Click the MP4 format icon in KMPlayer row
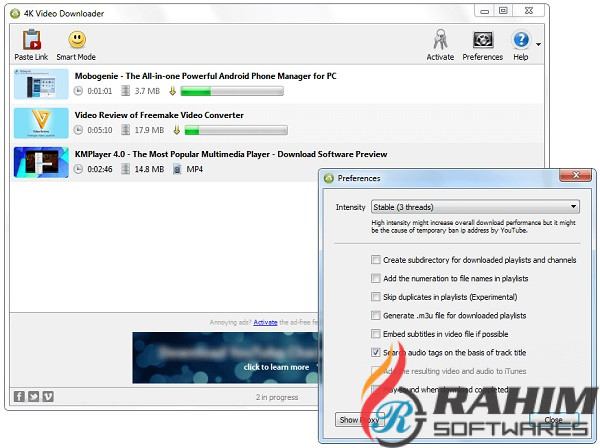This screenshot has height=448, width=600. coord(176,169)
